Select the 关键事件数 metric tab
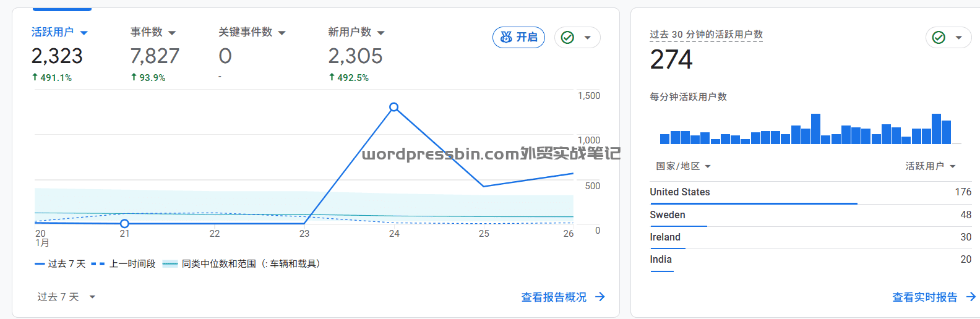This screenshot has width=980, height=319. (252, 32)
